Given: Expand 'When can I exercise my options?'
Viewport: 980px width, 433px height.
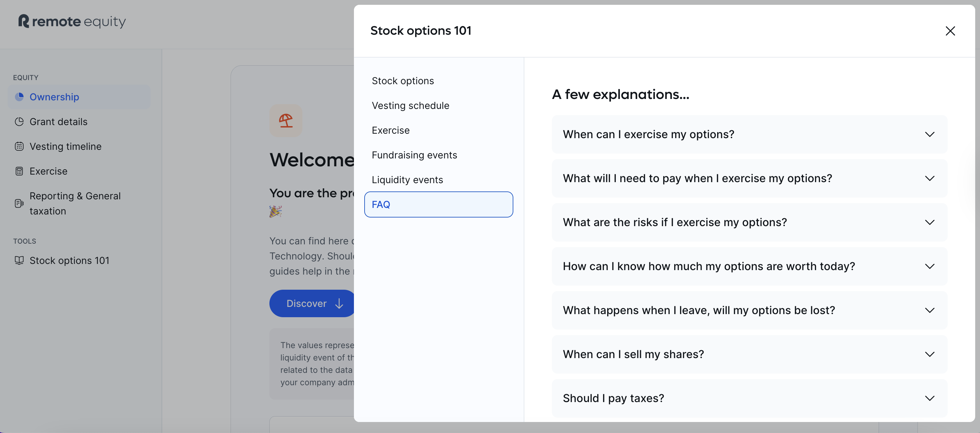Looking at the screenshot, I should 749,134.
